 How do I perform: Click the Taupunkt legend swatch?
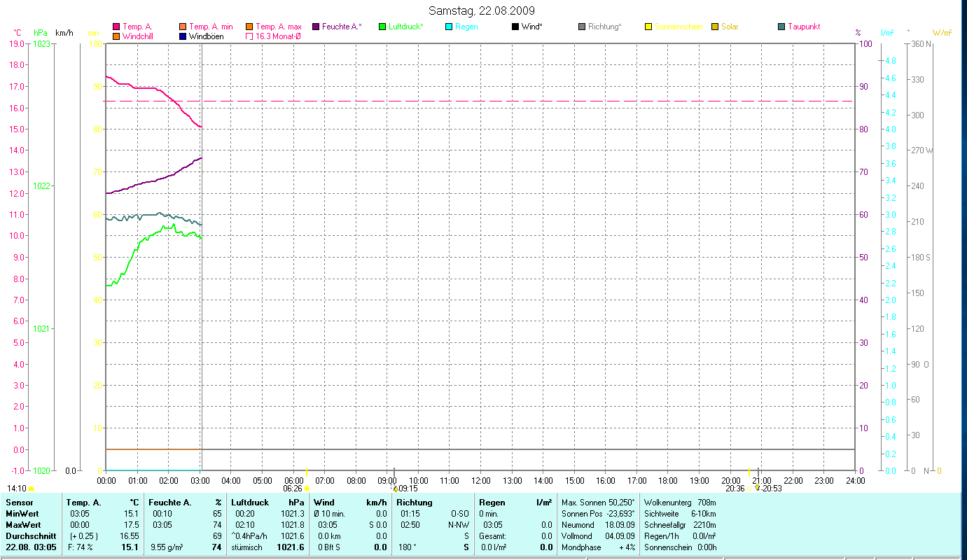[781, 27]
